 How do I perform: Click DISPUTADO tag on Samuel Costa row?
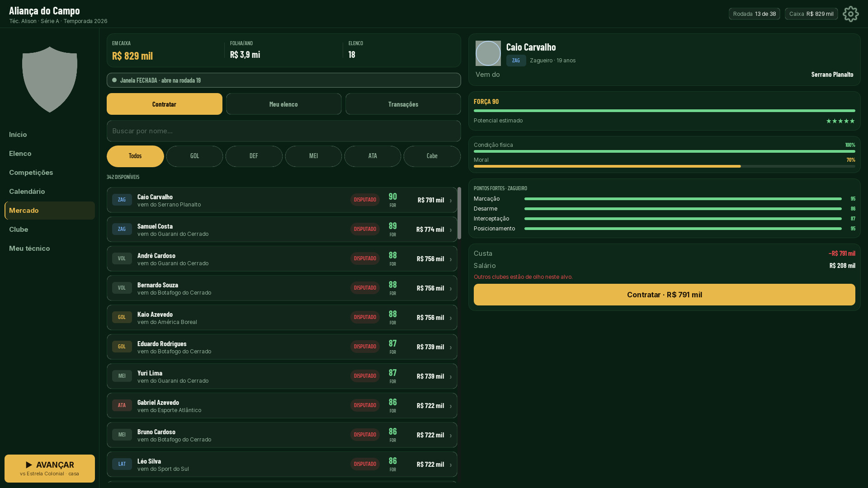pyautogui.click(x=365, y=229)
